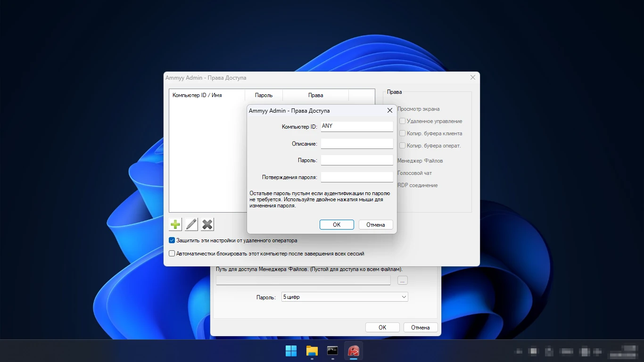This screenshot has height=362, width=644.
Task: Click the 'Голосовой чат' permission label
Action: [x=414, y=173]
